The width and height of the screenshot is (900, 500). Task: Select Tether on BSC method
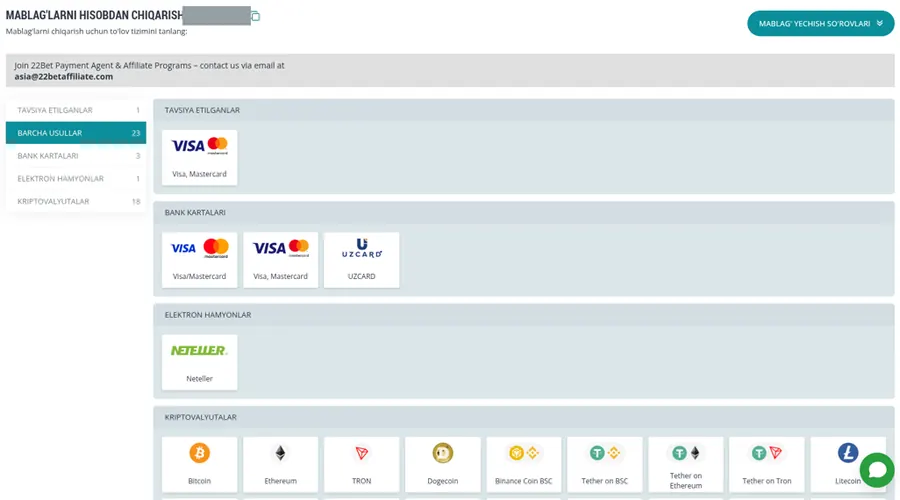604,464
